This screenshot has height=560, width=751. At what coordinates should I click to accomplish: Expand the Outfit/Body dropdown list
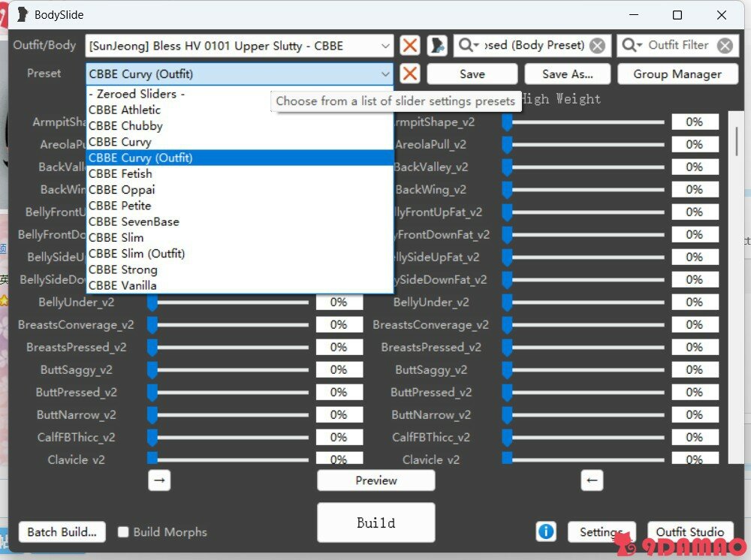click(x=385, y=46)
